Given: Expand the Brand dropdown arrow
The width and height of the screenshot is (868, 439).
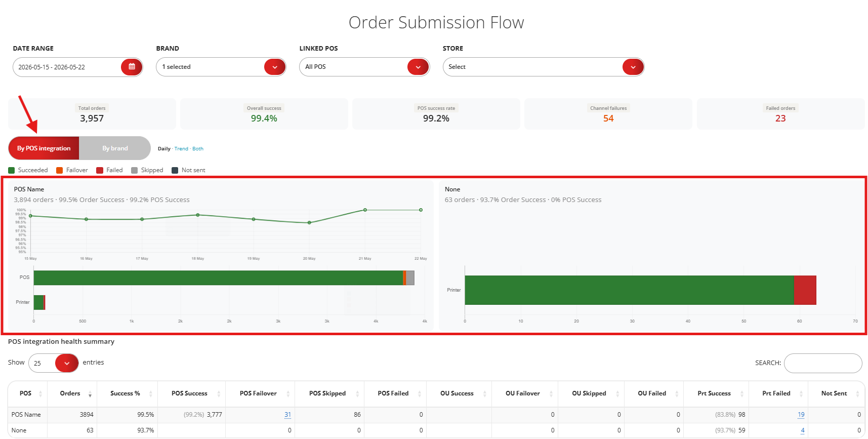Looking at the screenshot, I should [275, 67].
